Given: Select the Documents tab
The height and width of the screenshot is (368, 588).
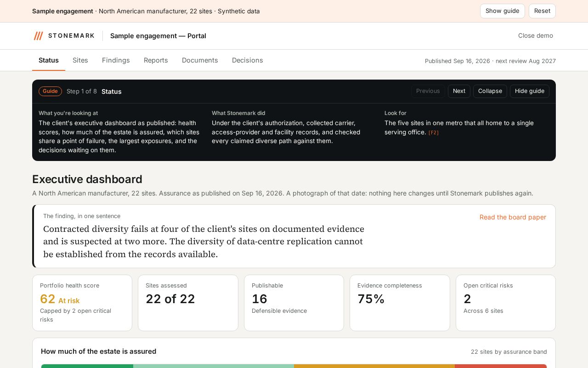Looking at the screenshot, I should point(200,60).
